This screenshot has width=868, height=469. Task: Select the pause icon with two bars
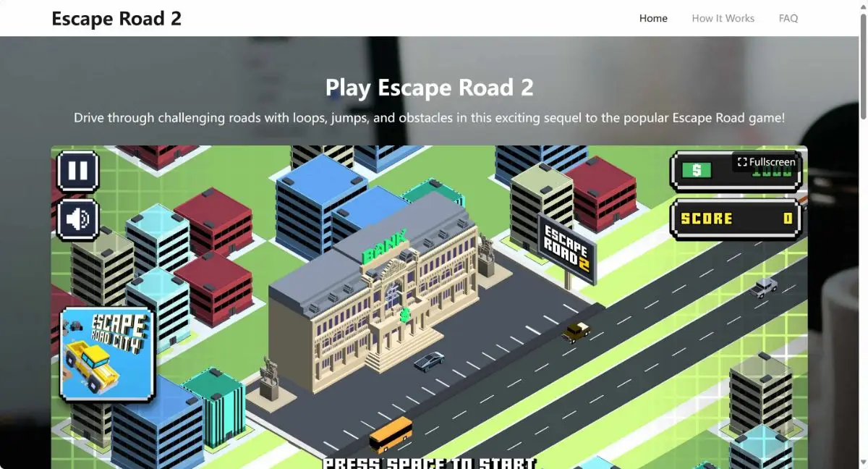(x=77, y=172)
